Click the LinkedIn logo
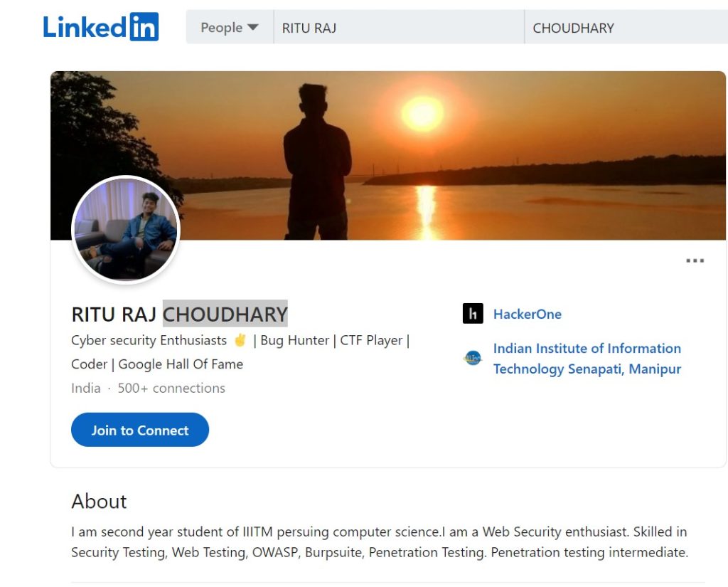The image size is (728, 587). 100,27
